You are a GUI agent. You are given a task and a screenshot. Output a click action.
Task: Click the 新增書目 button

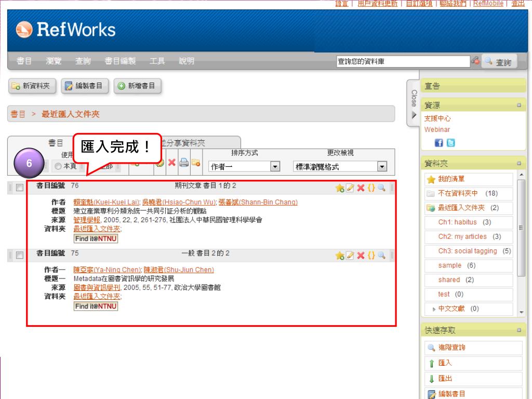coord(137,86)
